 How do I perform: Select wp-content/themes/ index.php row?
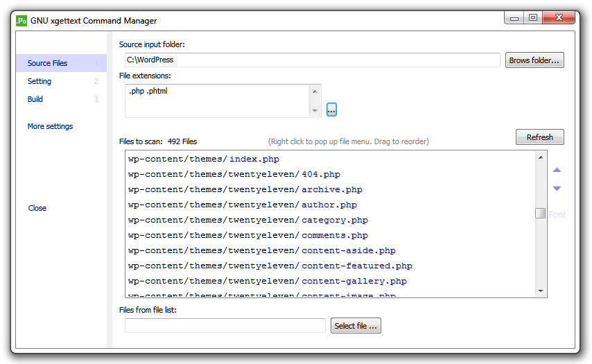click(x=331, y=159)
